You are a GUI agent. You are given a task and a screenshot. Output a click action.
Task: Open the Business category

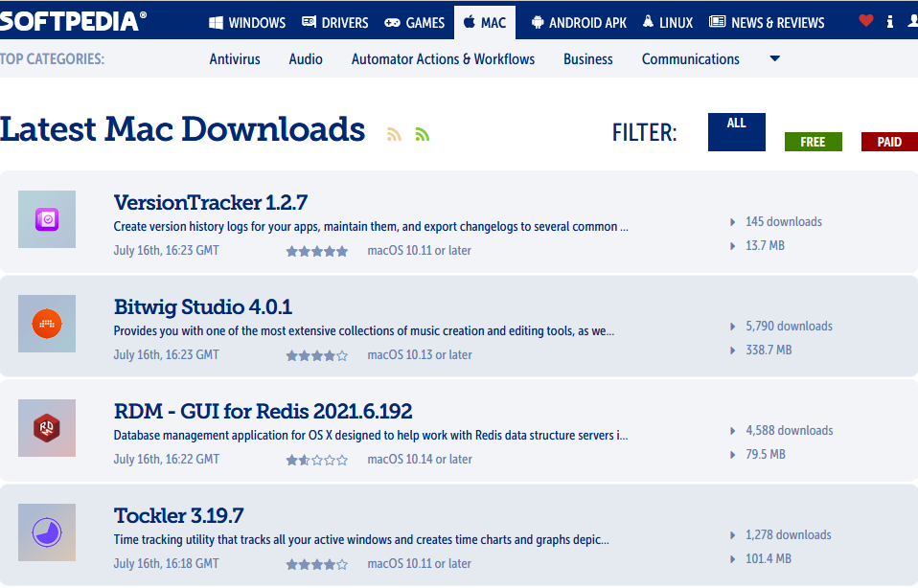tap(588, 59)
